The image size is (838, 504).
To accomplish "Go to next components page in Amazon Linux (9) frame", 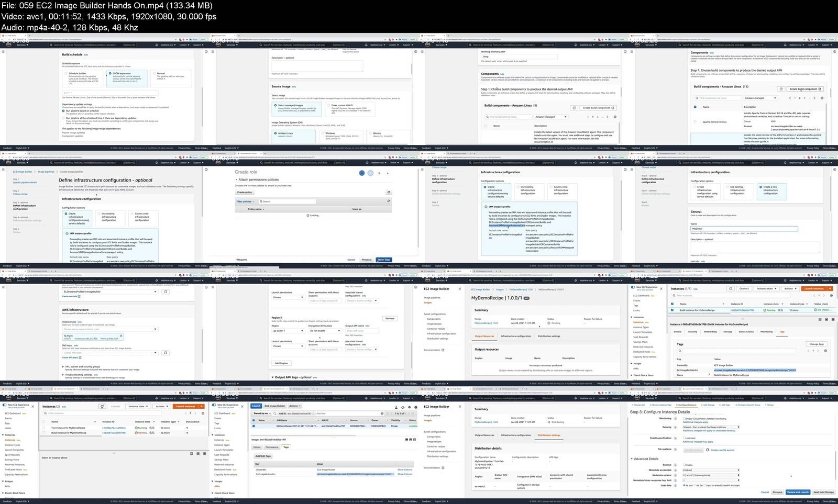I will [x=608, y=117].
